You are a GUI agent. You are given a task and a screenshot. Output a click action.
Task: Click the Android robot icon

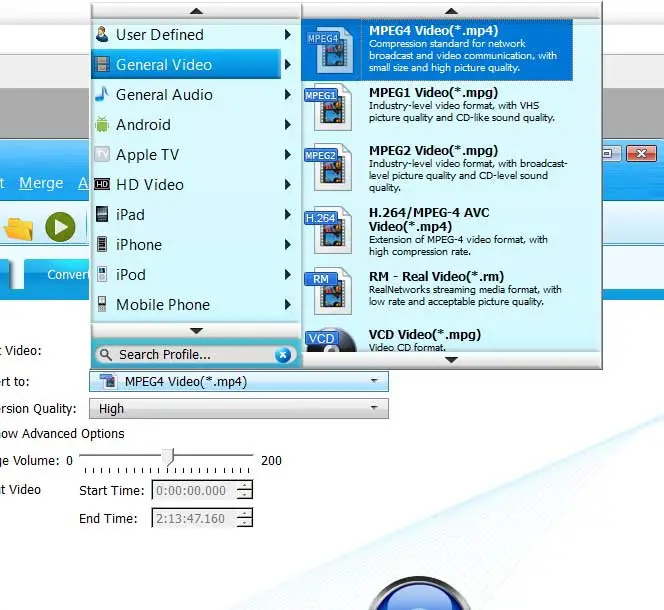(x=102, y=125)
